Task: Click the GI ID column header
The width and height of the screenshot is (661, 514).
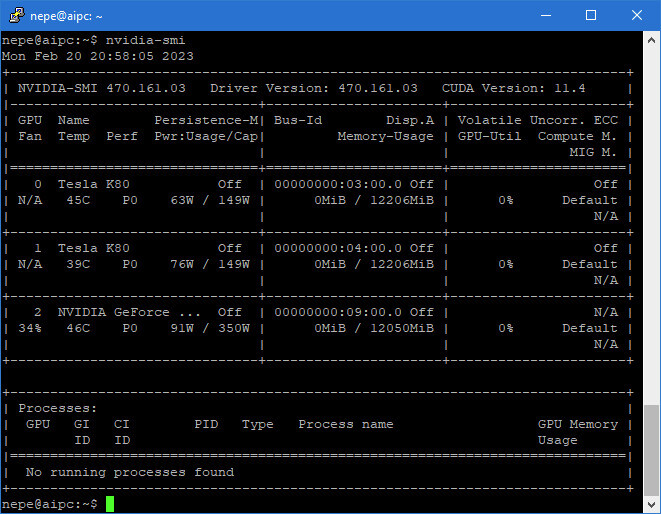Action: point(82,433)
